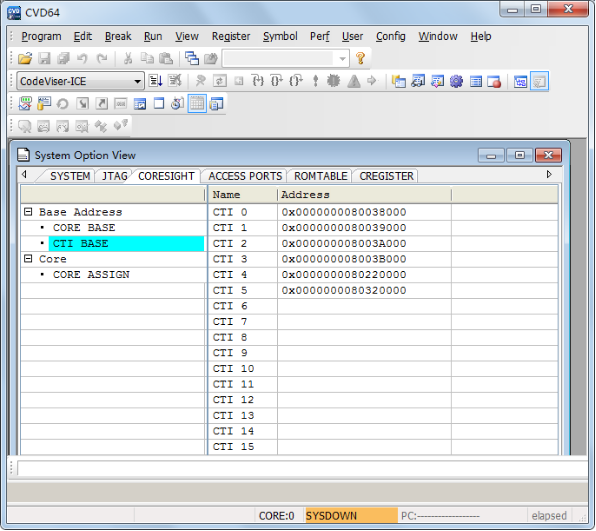
Task: Switch to the ACCESS PORTS tab
Action: [x=245, y=176]
